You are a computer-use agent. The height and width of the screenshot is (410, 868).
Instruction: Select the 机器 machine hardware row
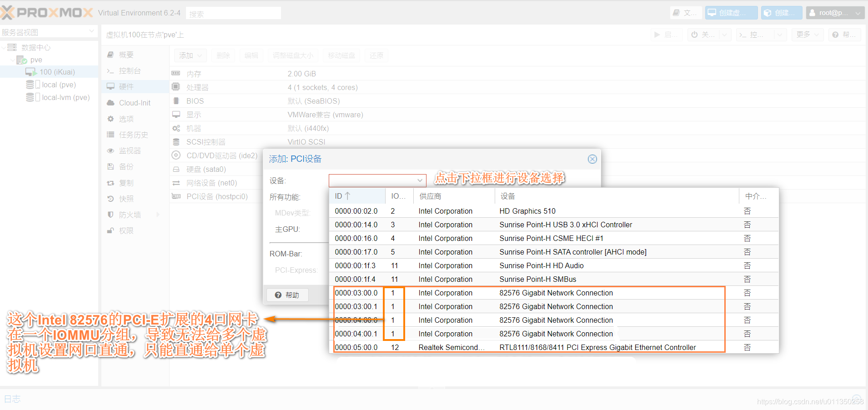click(x=518, y=128)
